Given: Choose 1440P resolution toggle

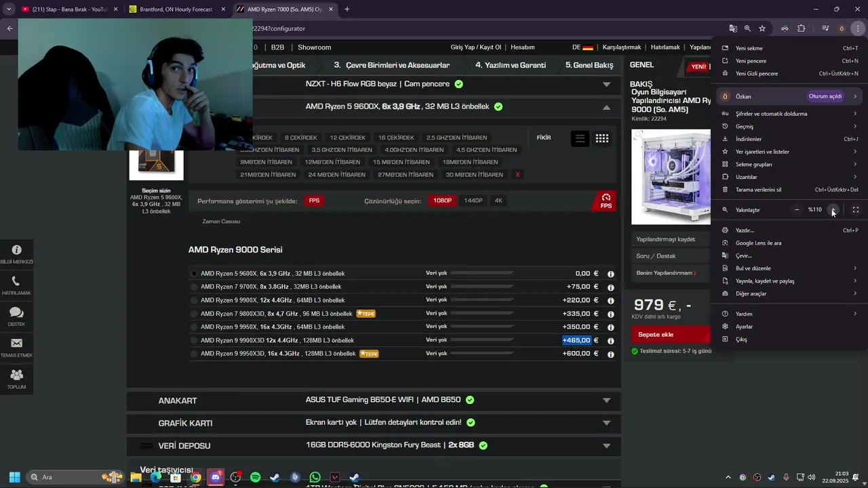Looking at the screenshot, I should (x=473, y=201).
